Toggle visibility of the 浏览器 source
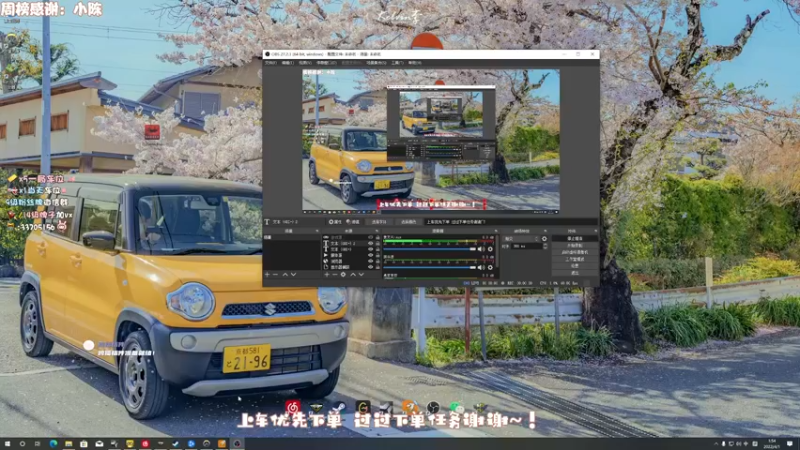The height and width of the screenshot is (450, 800). tap(370, 261)
